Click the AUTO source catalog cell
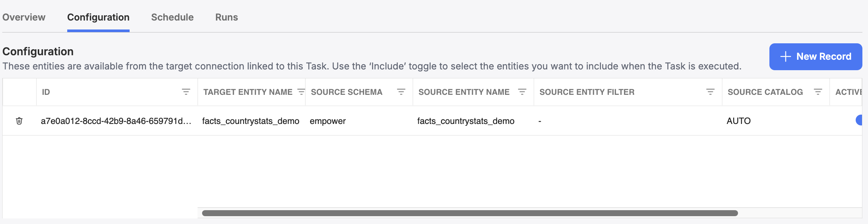868x224 pixels. (x=738, y=121)
